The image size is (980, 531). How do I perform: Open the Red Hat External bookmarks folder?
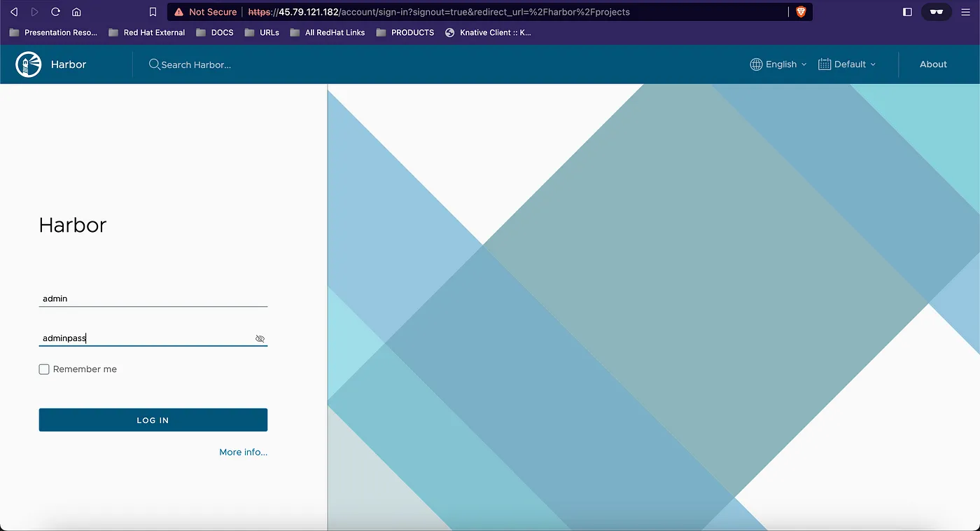click(147, 32)
